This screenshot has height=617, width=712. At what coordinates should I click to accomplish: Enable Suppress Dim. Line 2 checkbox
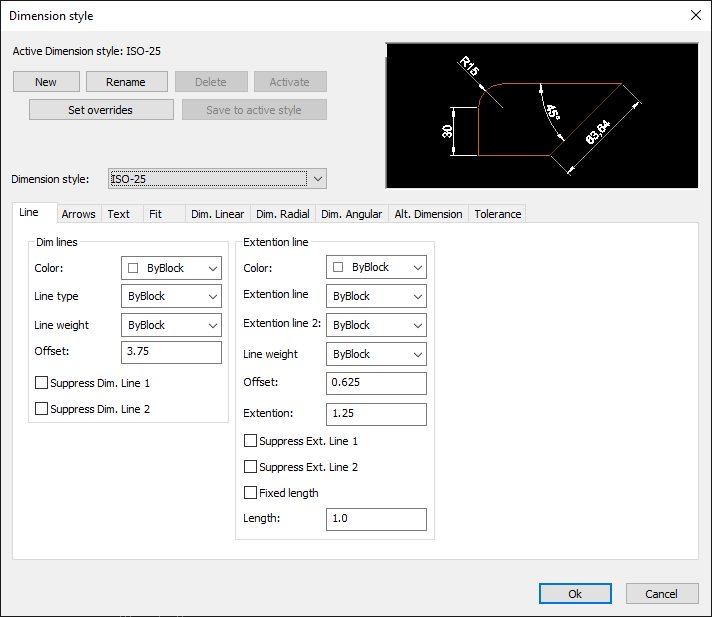(42, 408)
